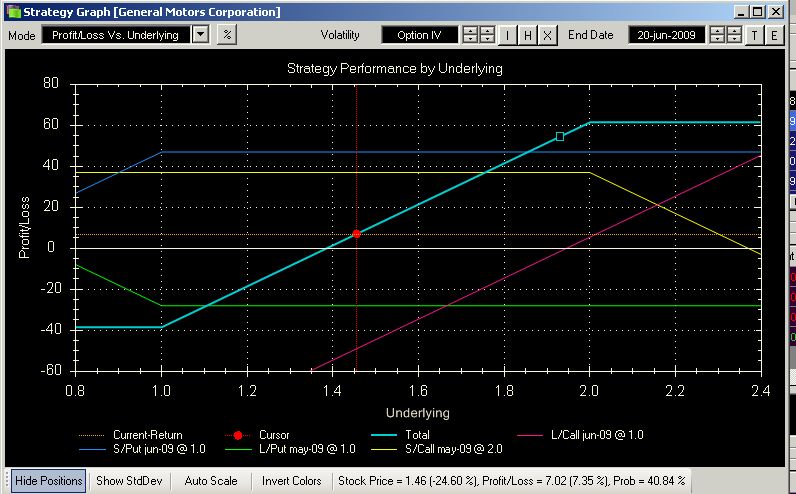The image size is (796, 494).
Task: Click volatility stepper adjacent to the I button
Action: coord(487,35)
